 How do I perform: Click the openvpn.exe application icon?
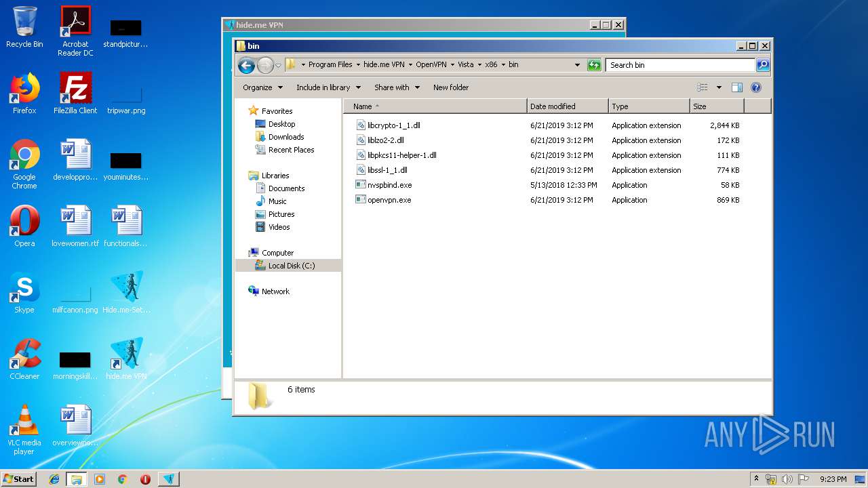point(361,200)
